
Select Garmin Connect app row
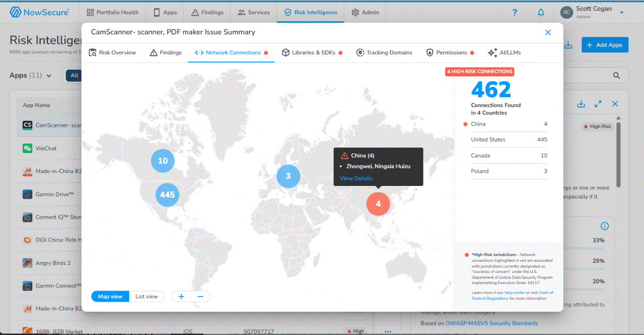click(49, 285)
